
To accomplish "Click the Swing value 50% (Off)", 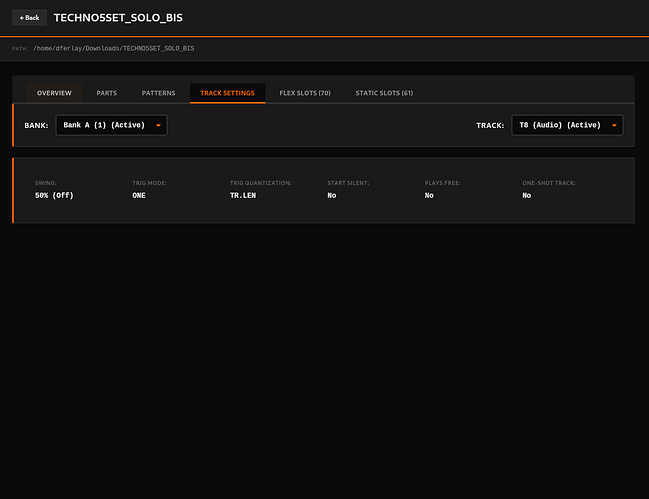I will pyautogui.click(x=54, y=196).
